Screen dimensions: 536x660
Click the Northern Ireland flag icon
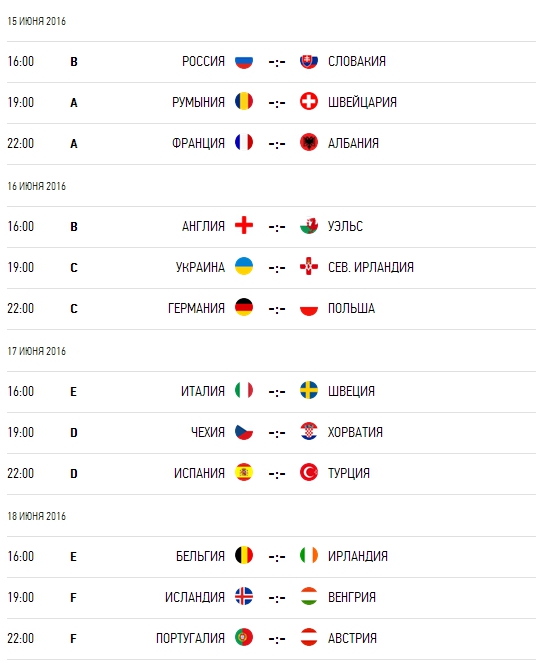(309, 266)
